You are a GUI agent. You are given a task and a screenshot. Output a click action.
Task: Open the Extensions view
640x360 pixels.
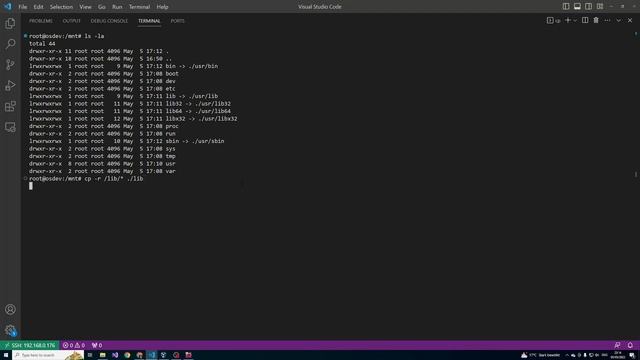click(x=10, y=106)
